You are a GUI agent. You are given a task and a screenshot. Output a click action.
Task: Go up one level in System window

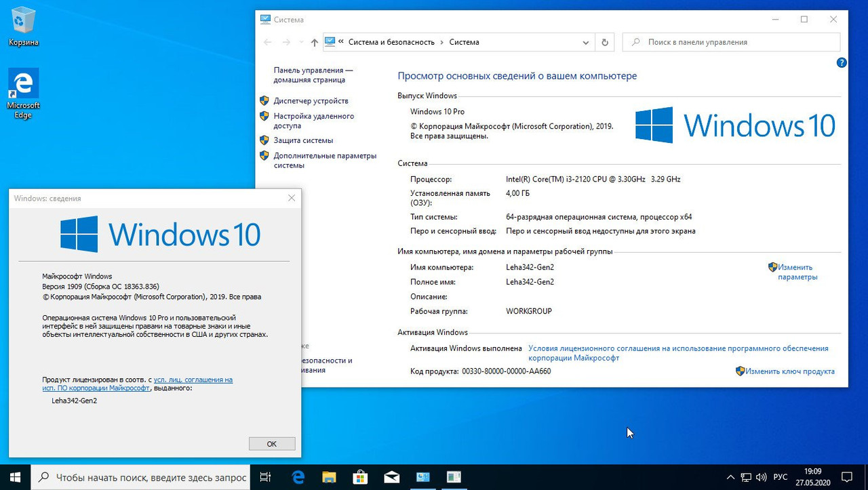tap(314, 42)
